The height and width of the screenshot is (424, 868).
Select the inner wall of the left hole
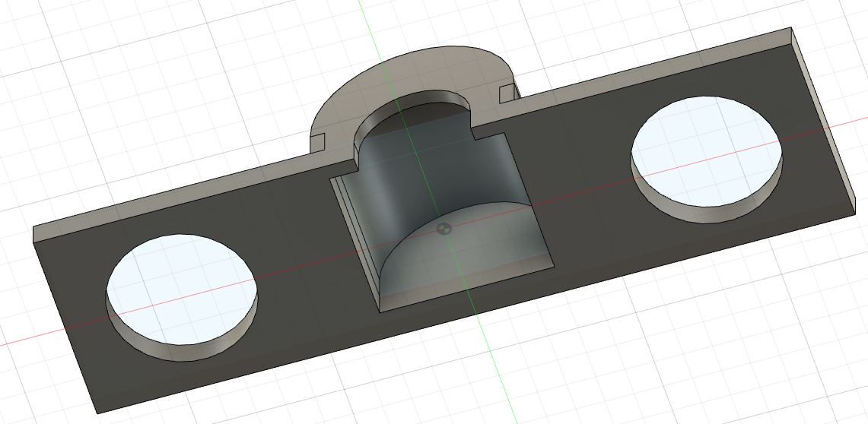(x=183, y=352)
